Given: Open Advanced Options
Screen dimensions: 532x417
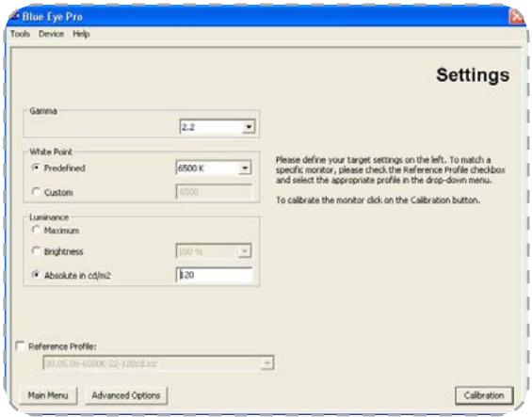Looking at the screenshot, I should click(126, 395).
